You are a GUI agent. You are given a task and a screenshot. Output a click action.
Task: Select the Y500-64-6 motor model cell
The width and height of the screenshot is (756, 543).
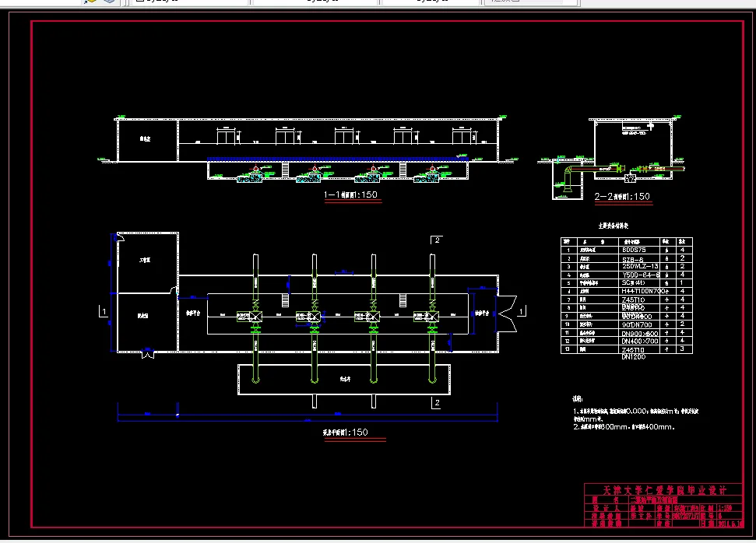[640, 275]
